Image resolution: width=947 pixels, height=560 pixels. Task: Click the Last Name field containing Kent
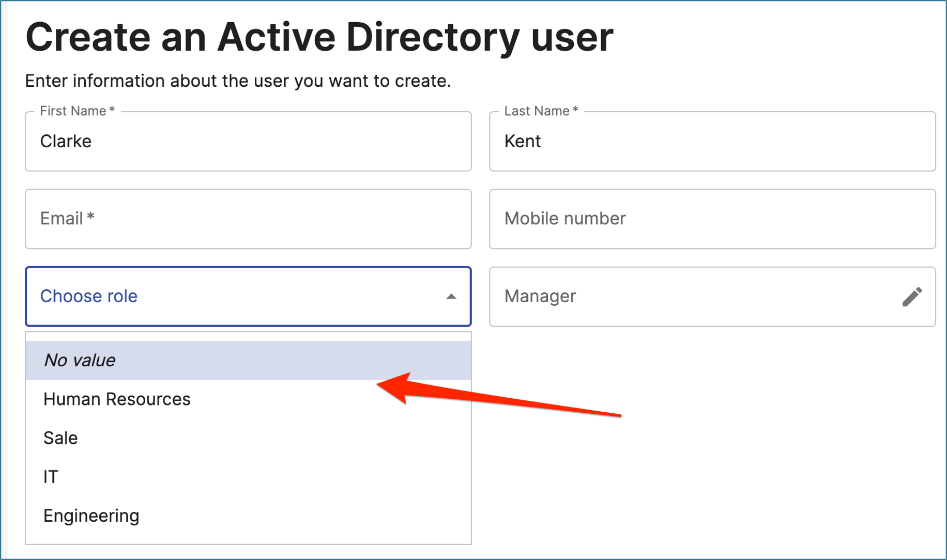712,142
